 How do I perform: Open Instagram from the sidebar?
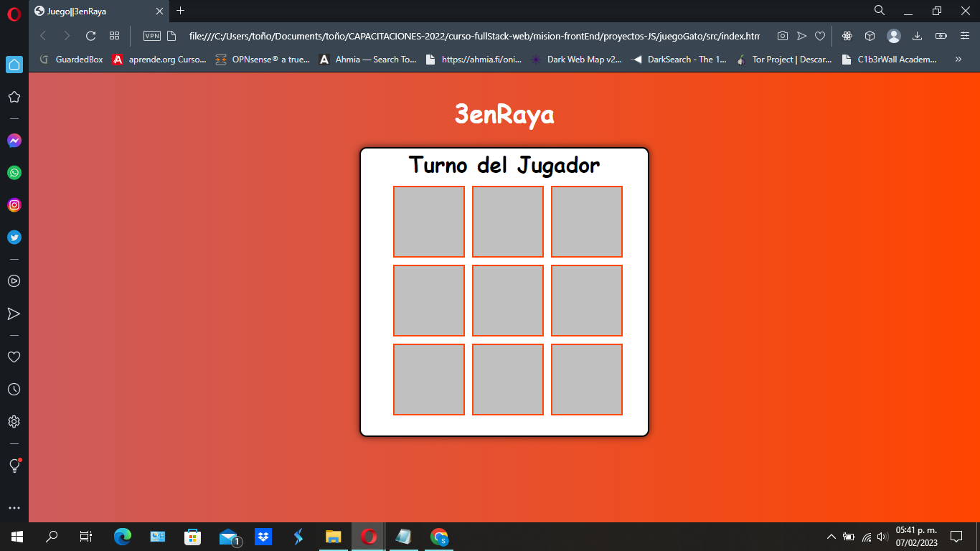pyautogui.click(x=14, y=205)
